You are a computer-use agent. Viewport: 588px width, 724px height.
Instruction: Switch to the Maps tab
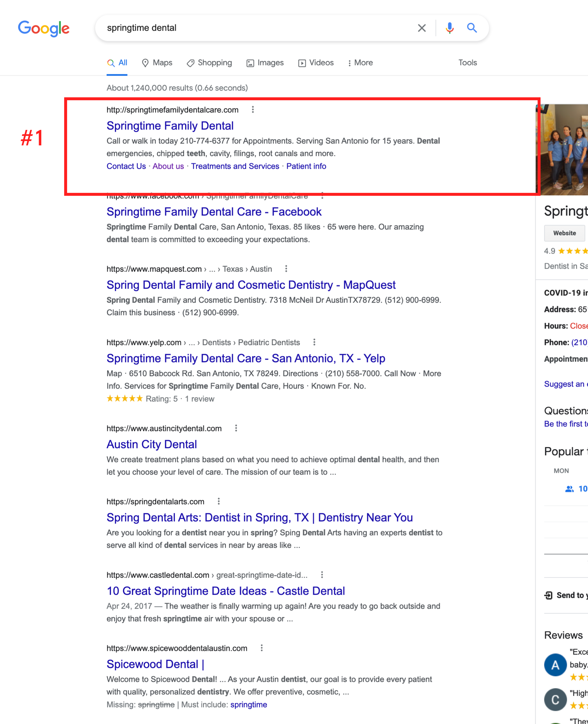157,63
